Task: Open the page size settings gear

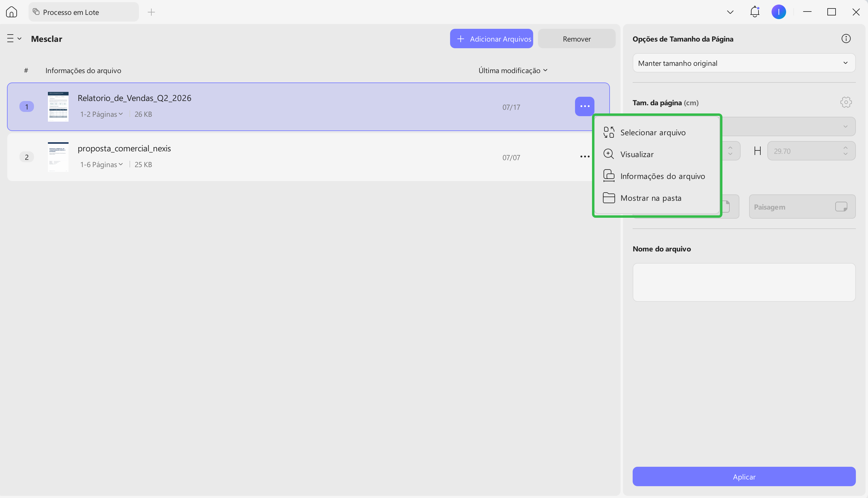Action: click(846, 102)
